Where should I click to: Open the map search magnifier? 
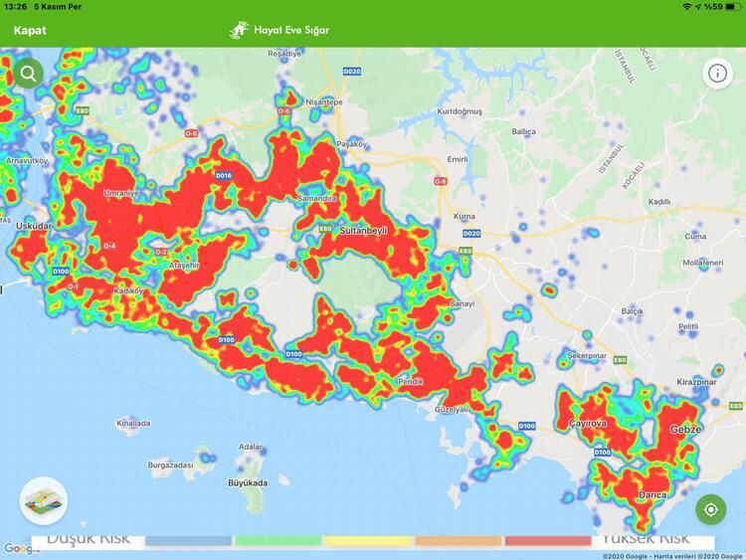(x=26, y=73)
